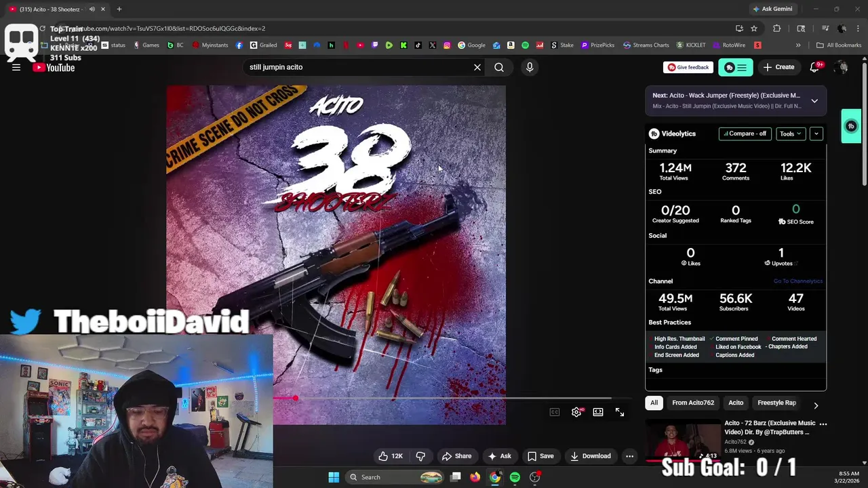Select the Freestyle Rap chip
868x488 pixels.
point(776,403)
